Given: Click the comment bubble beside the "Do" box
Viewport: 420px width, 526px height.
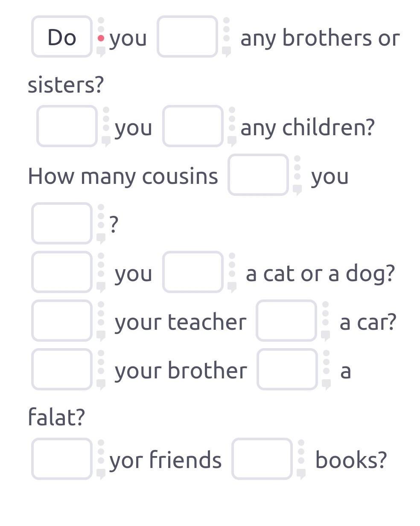Looking at the screenshot, I should 101,52.
